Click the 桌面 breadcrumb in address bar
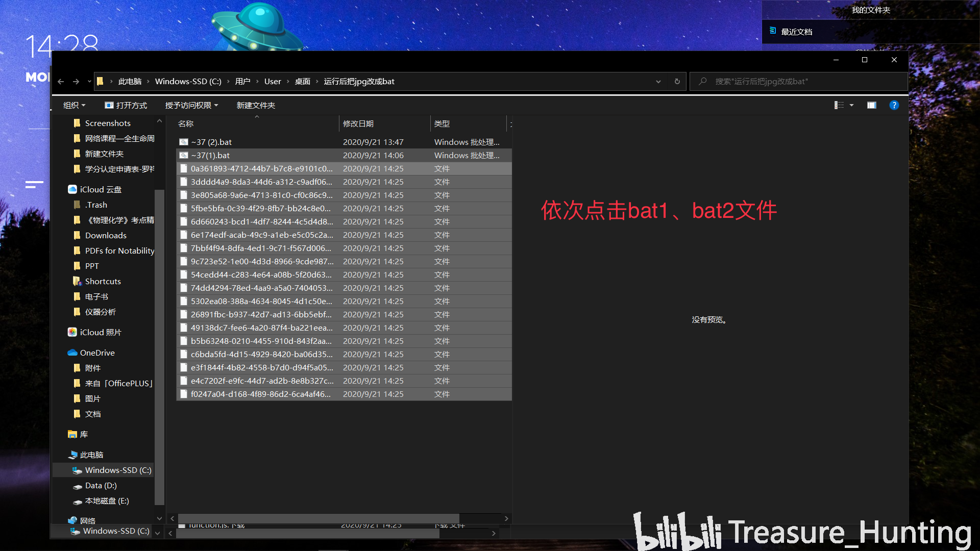 tap(302, 82)
